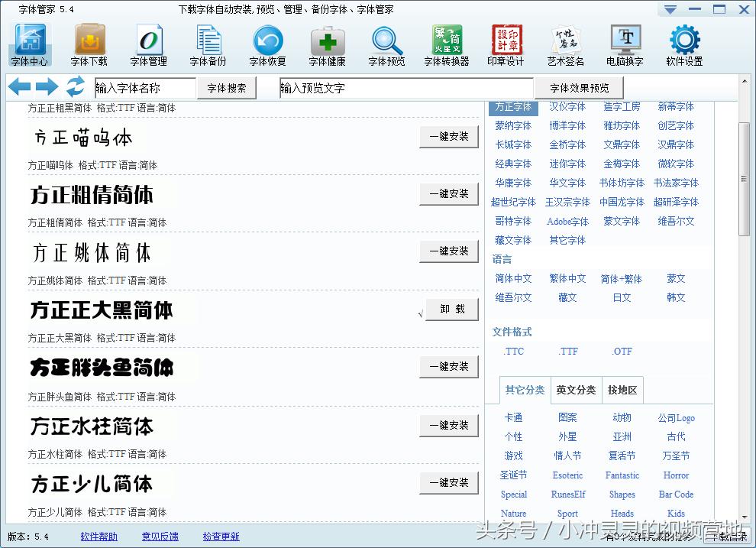Focus the 输入预览文字 text field

coord(406,89)
